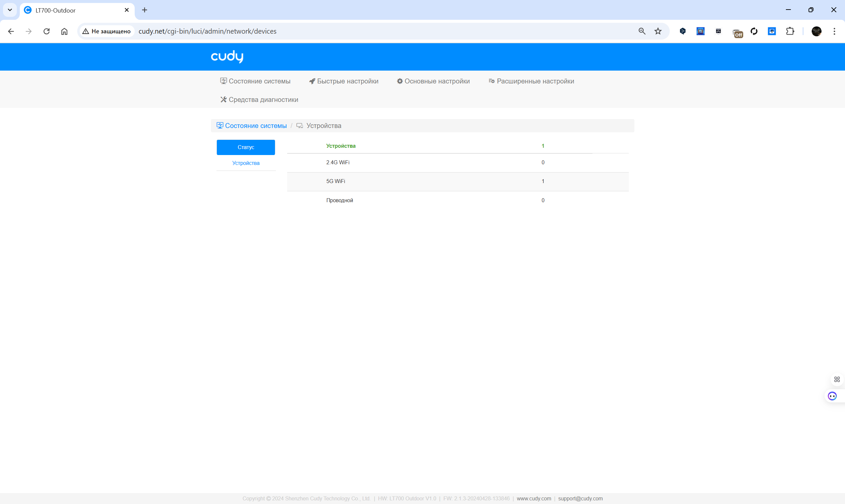Screen dimensions: 845x504
Task: Click the floating assistant face icon
Action: 832,396
